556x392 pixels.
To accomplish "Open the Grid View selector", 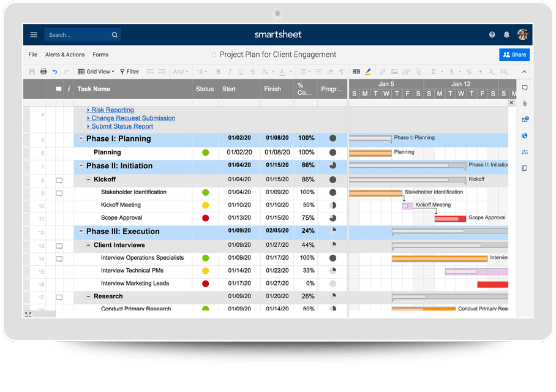I will [x=96, y=72].
